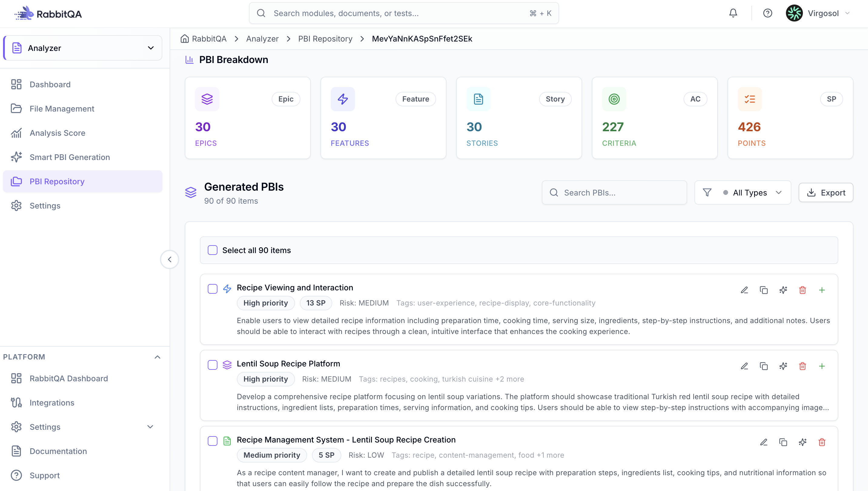Delete the Lentil Soup Recipe Platform item

pyautogui.click(x=802, y=366)
